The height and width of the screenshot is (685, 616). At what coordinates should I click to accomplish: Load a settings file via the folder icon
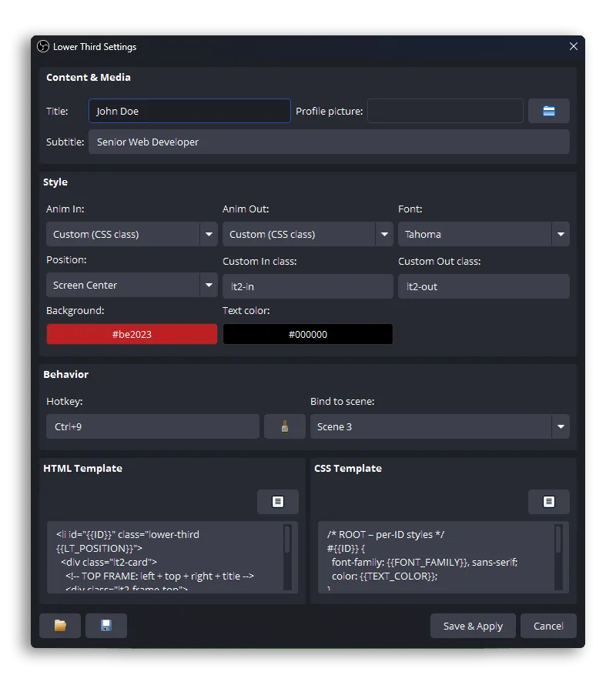59,626
